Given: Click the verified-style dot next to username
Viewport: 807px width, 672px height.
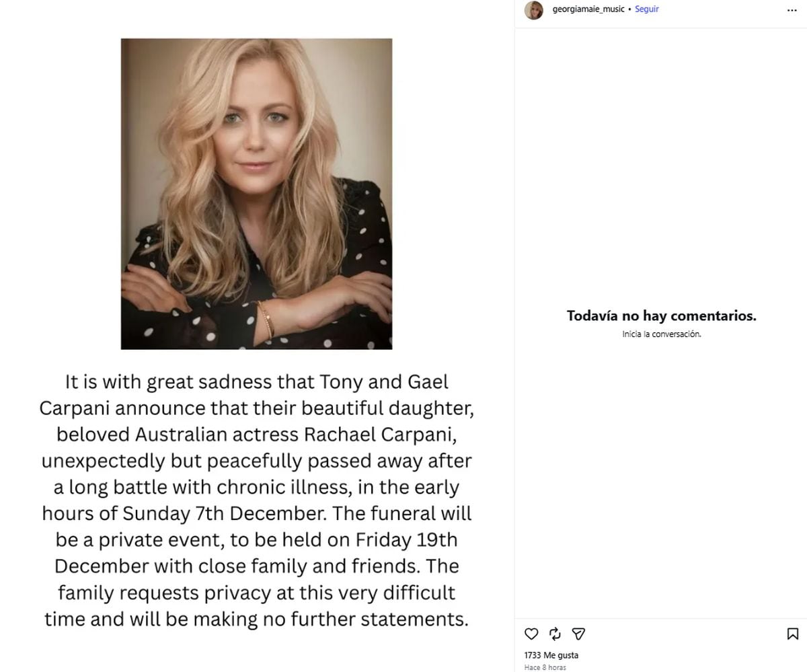Looking at the screenshot, I should pyautogui.click(x=629, y=9).
